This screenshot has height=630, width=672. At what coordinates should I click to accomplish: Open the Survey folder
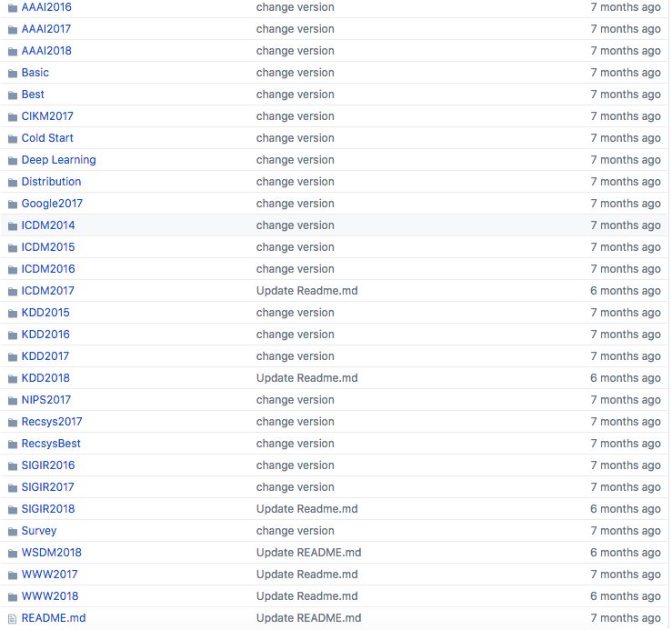[x=39, y=532]
